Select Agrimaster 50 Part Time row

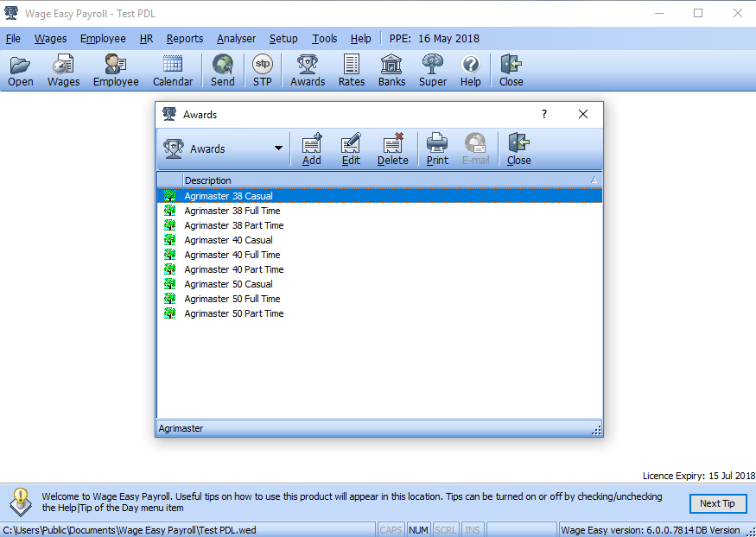point(379,313)
